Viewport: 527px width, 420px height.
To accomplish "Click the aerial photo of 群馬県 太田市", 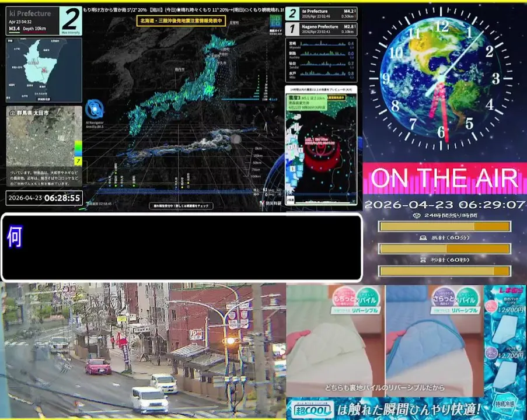I will pyautogui.click(x=44, y=146).
